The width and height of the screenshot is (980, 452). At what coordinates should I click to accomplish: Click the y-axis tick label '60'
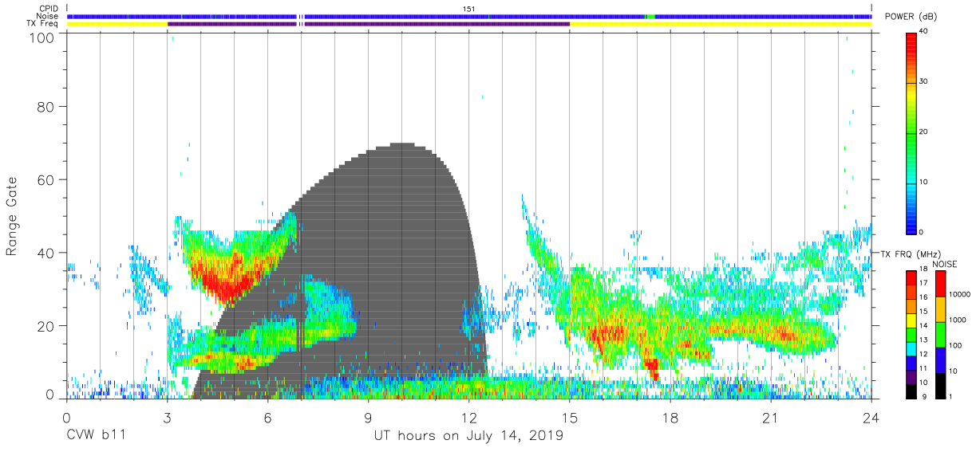point(46,180)
